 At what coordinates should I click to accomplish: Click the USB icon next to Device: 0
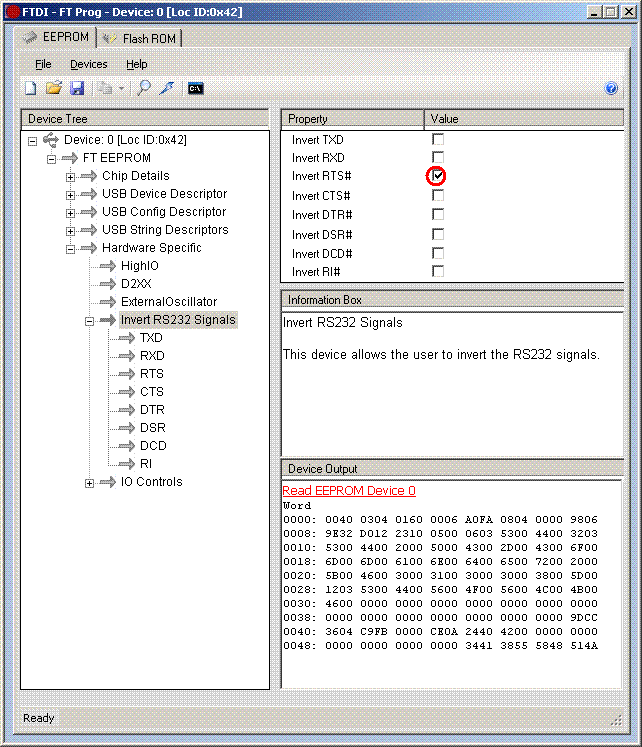[x=50, y=140]
